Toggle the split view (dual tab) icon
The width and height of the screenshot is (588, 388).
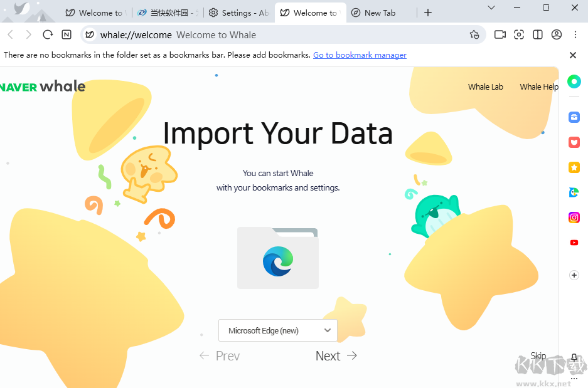pos(538,35)
